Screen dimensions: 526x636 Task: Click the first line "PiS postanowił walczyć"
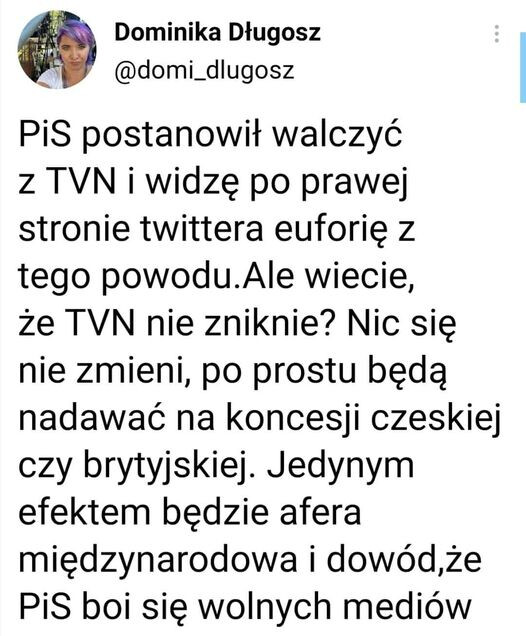210,135
